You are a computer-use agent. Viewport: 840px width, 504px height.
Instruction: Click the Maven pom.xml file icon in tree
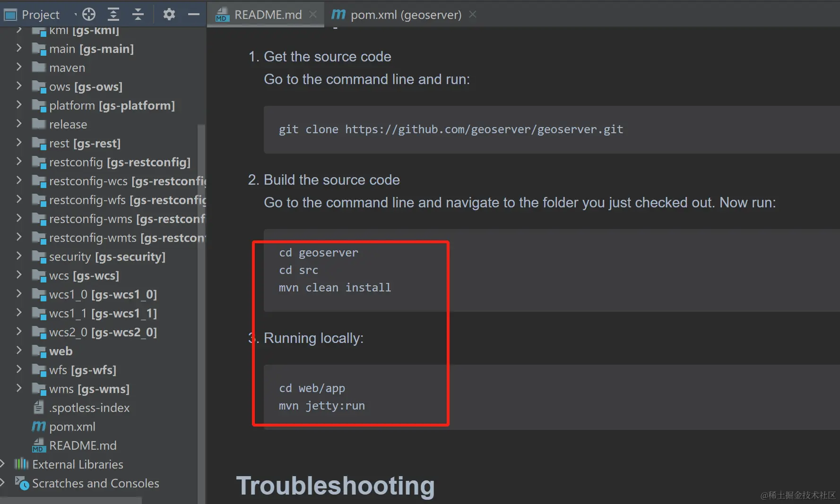pyautogui.click(x=39, y=427)
